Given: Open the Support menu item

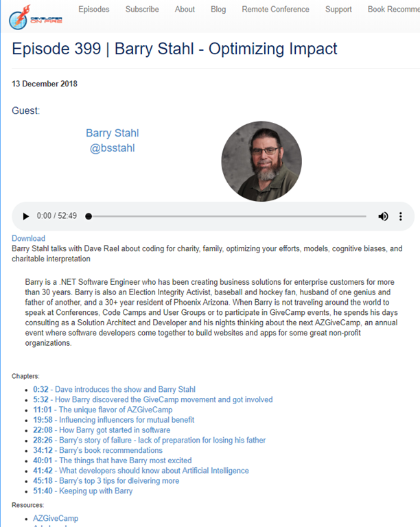Looking at the screenshot, I should pyautogui.click(x=338, y=9).
